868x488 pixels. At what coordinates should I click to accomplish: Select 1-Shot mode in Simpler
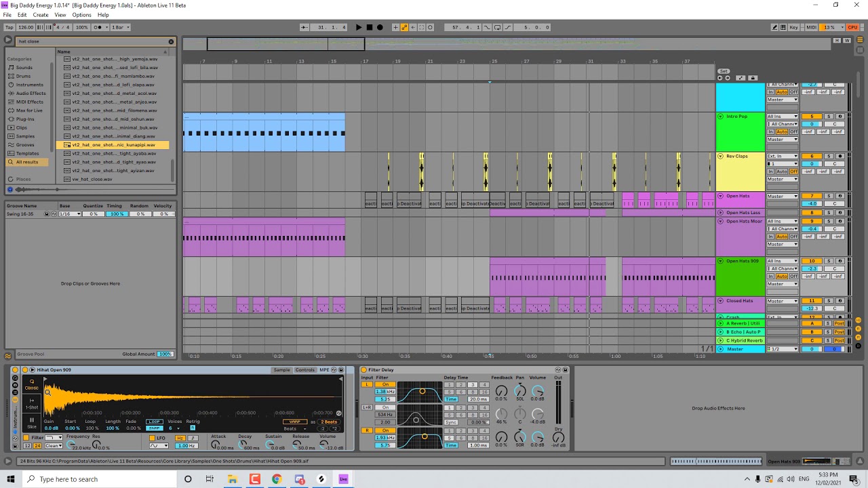(x=32, y=404)
